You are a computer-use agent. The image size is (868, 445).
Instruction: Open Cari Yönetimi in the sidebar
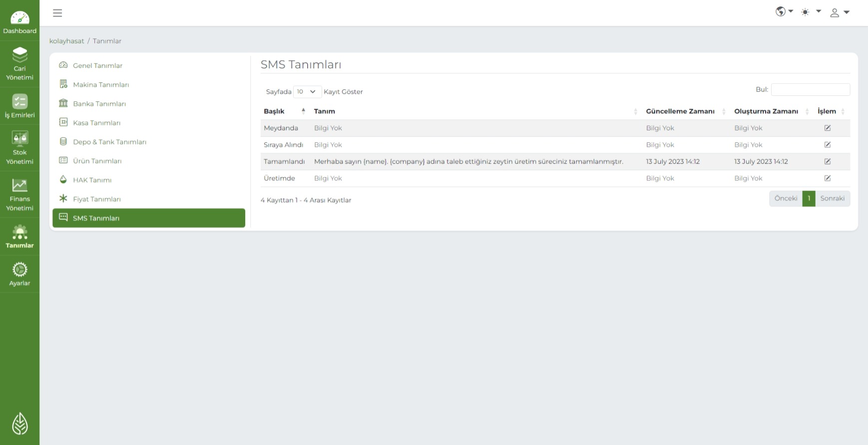coord(19,63)
